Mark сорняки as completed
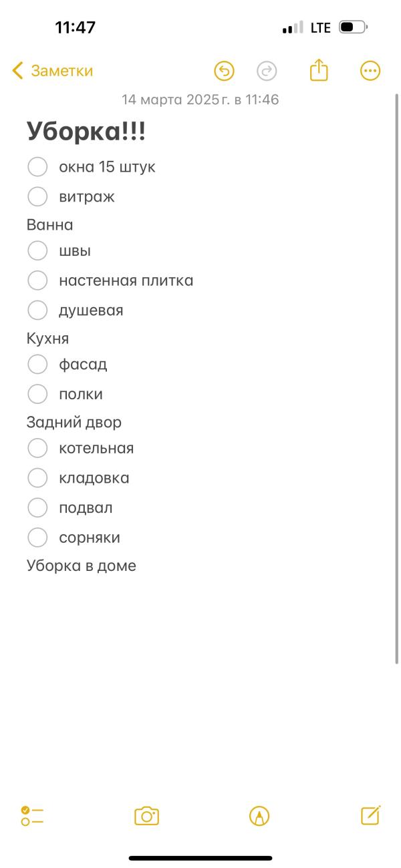This screenshot has height=868, width=401. pos(37,537)
